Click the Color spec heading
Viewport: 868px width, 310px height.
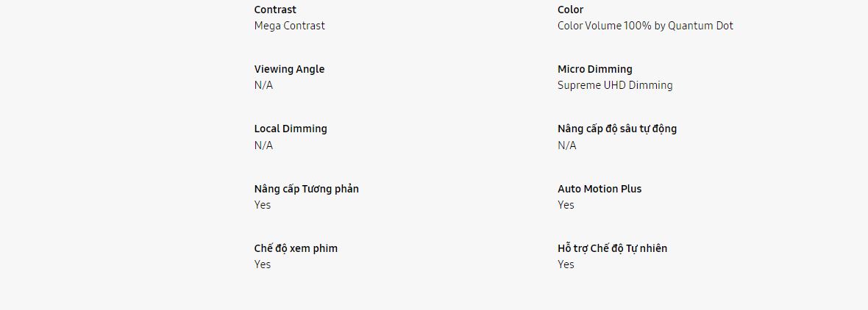pyautogui.click(x=570, y=10)
